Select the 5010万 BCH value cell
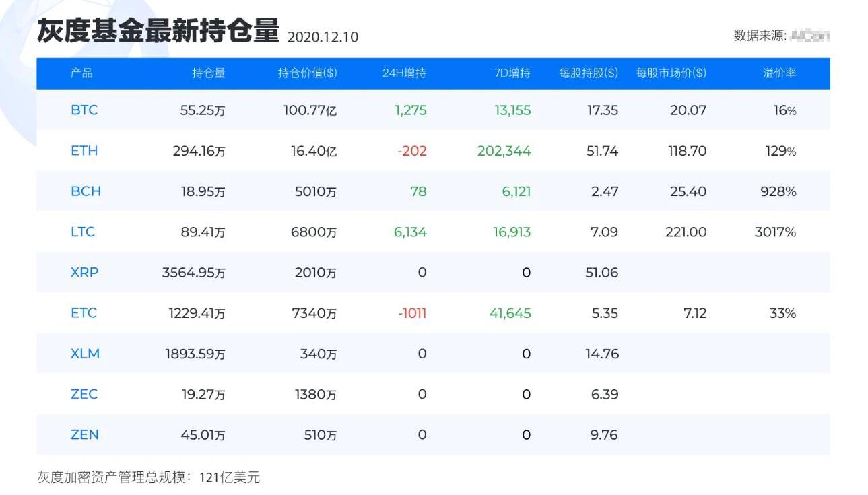This screenshot has width=868, height=495. 316,191
